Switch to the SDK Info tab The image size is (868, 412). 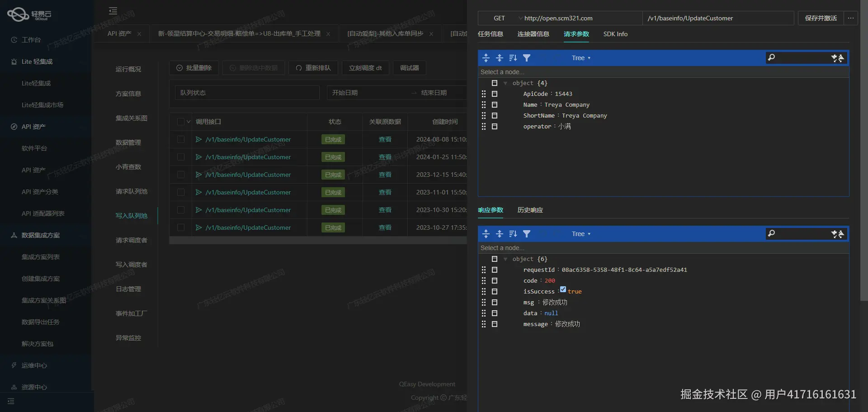pos(615,34)
